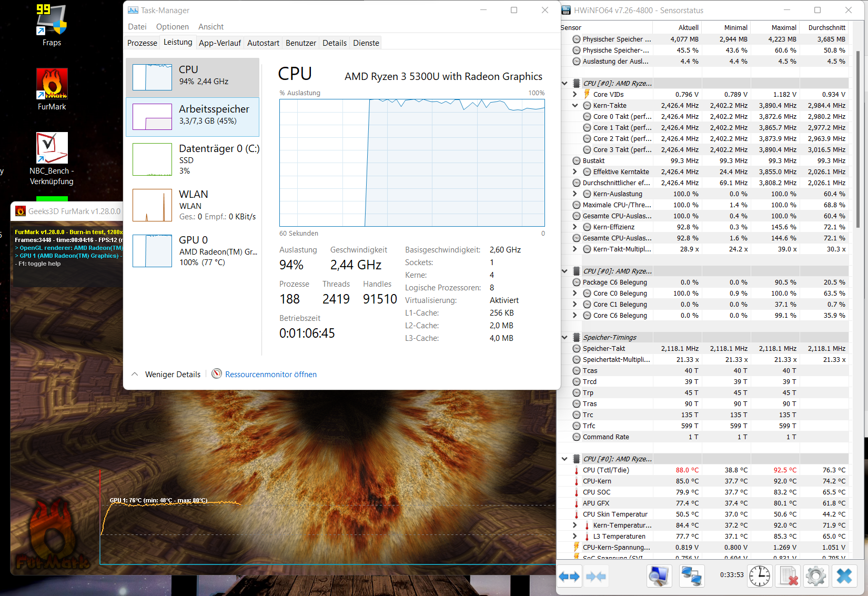
Task: Expand the Core VIDs row in HWiNFO
Action: (575, 94)
